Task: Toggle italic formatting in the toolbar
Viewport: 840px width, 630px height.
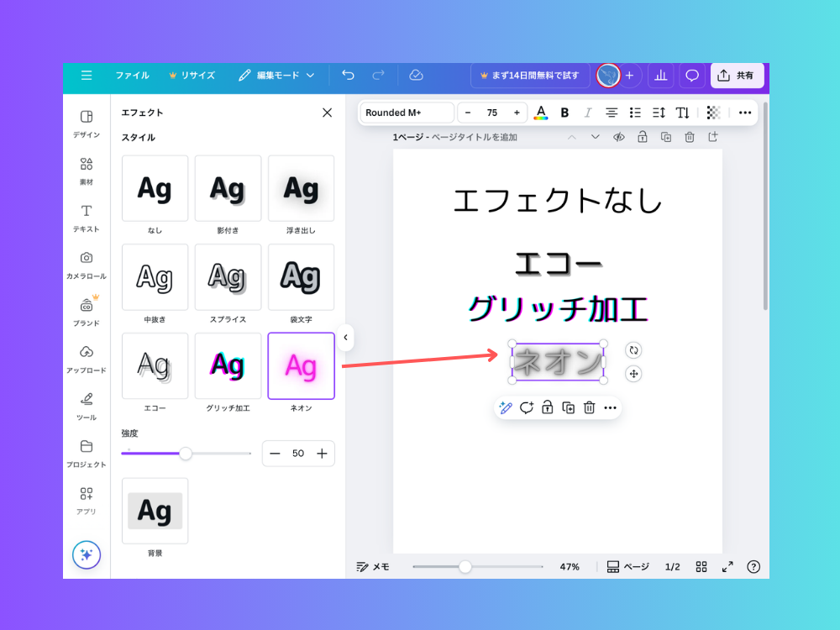Action: (x=589, y=112)
